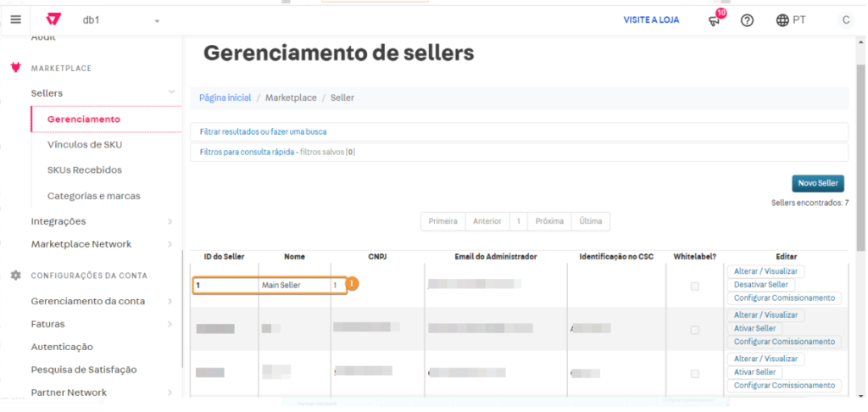
Task: Click the VTEX logo icon
Action: [x=54, y=19]
